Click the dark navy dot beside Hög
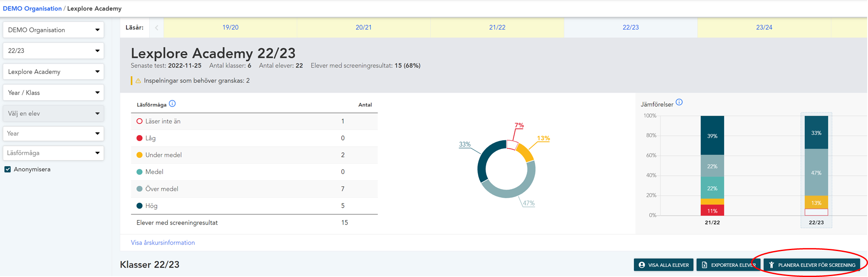The image size is (868, 277). (x=140, y=206)
